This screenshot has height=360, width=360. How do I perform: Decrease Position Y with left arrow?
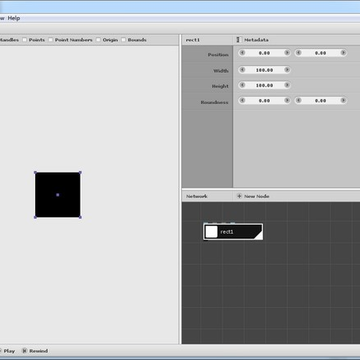point(299,53)
